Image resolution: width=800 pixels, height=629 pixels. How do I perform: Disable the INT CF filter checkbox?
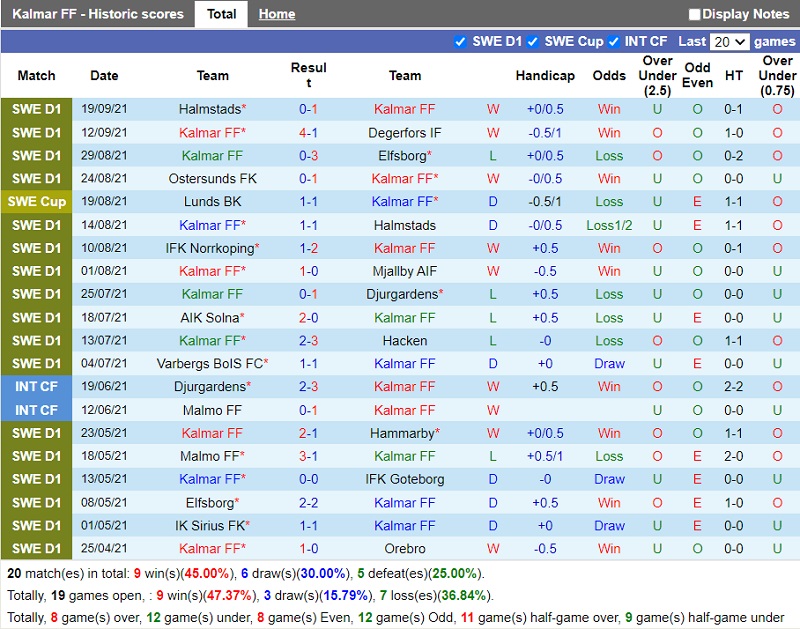613,41
